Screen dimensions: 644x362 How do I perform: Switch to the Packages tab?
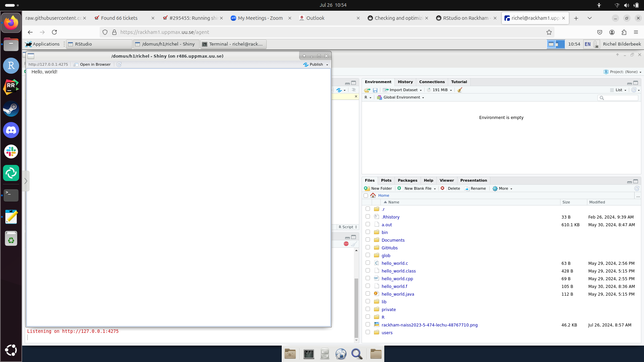(407, 180)
